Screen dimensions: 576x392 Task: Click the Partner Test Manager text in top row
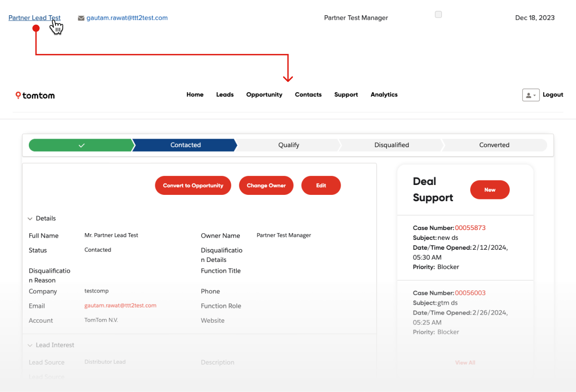tap(356, 18)
